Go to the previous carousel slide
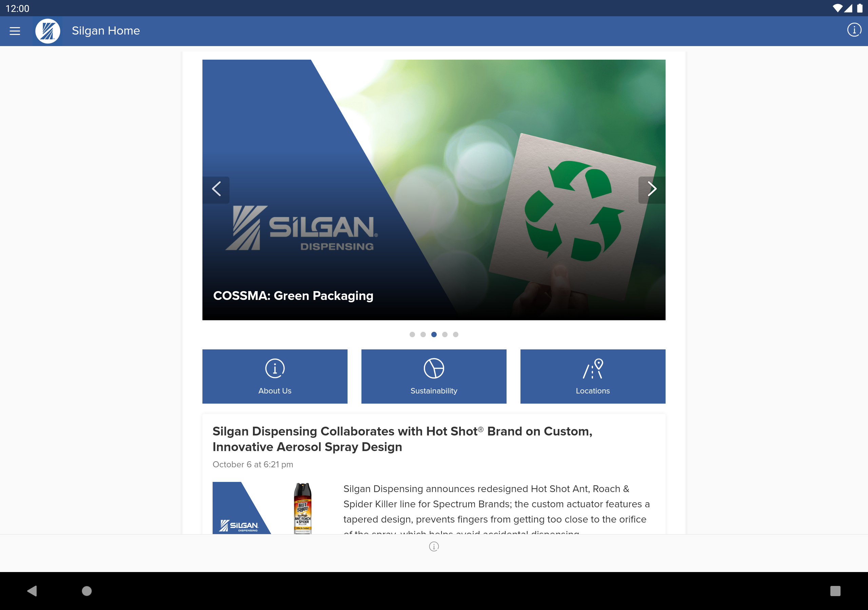The image size is (868, 610). coord(216,189)
